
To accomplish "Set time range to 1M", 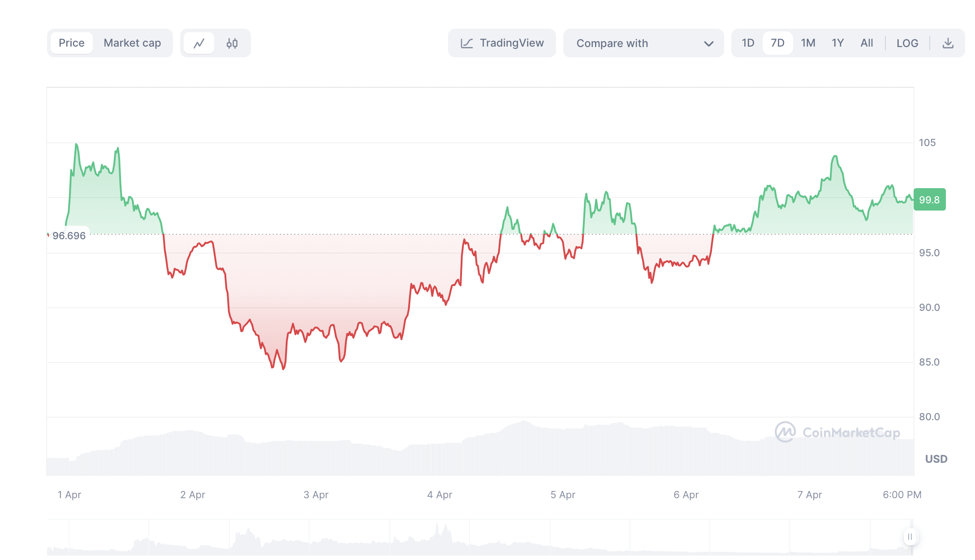I will coord(808,43).
